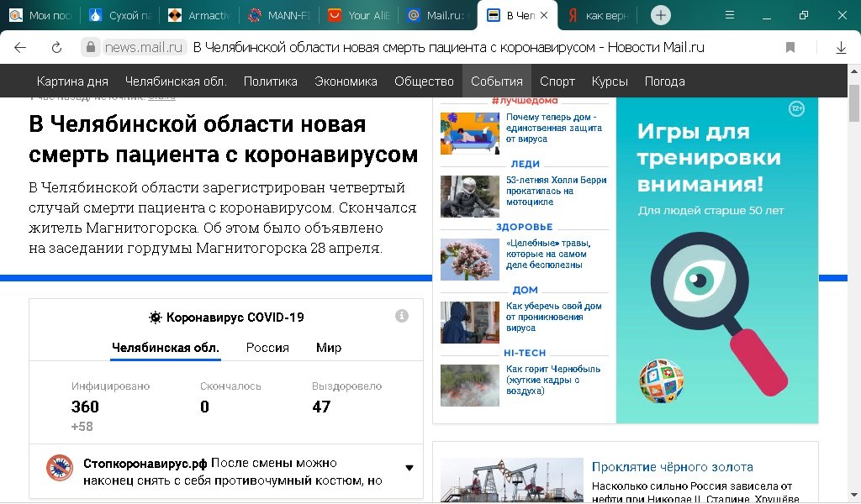The height and width of the screenshot is (504, 861).
Task: Open the Политика section
Action: coord(271,81)
